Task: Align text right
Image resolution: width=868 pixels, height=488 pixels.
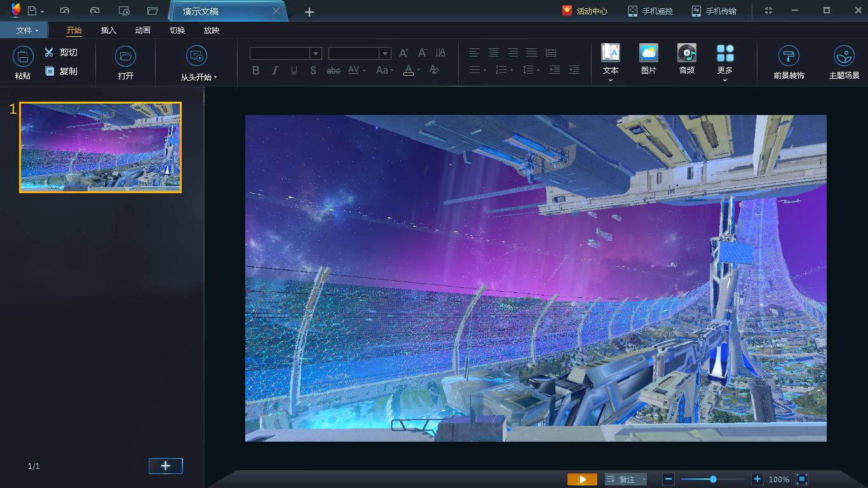Action: coord(513,53)
